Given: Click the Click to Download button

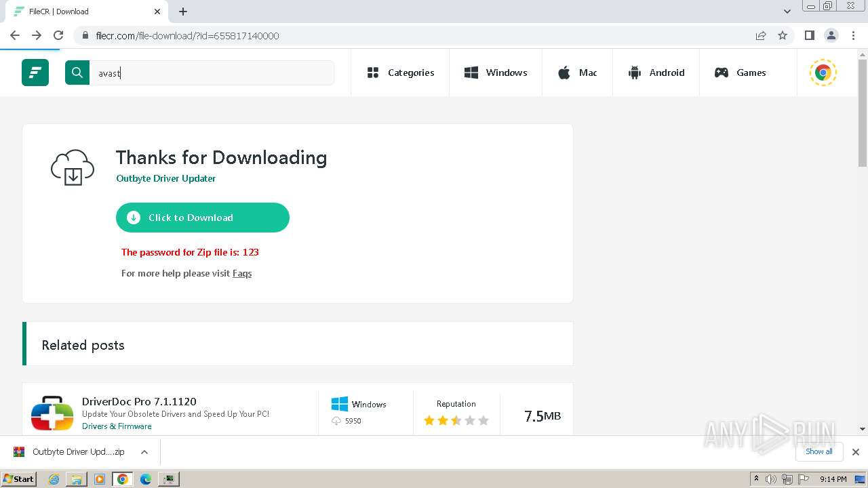Looking at the screenshot, I should 203,218.
